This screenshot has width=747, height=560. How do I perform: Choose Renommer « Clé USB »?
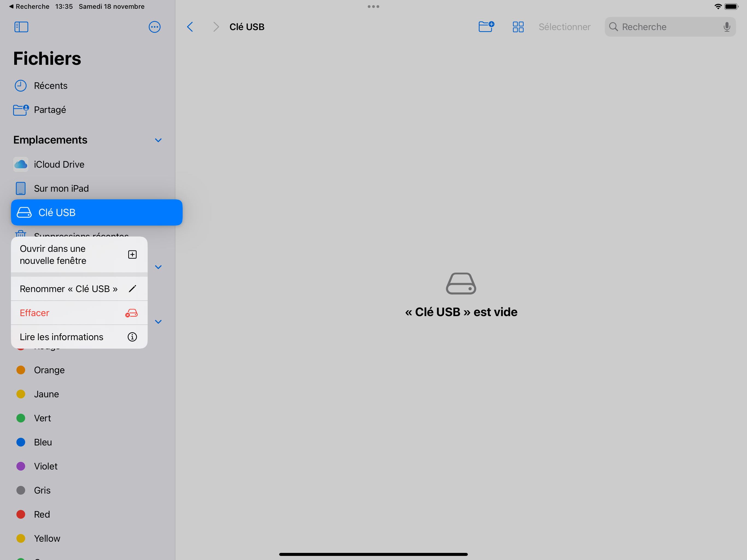[79, 289]
